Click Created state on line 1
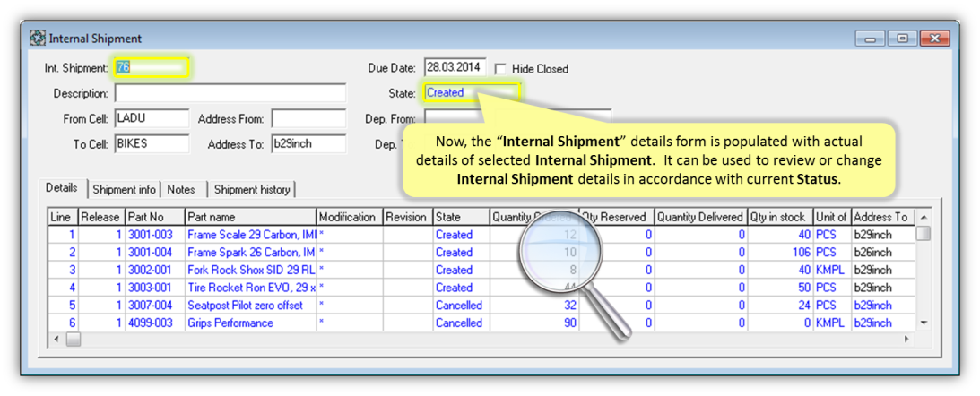Viewport: 980px width, 396px height. click(461, 235)
